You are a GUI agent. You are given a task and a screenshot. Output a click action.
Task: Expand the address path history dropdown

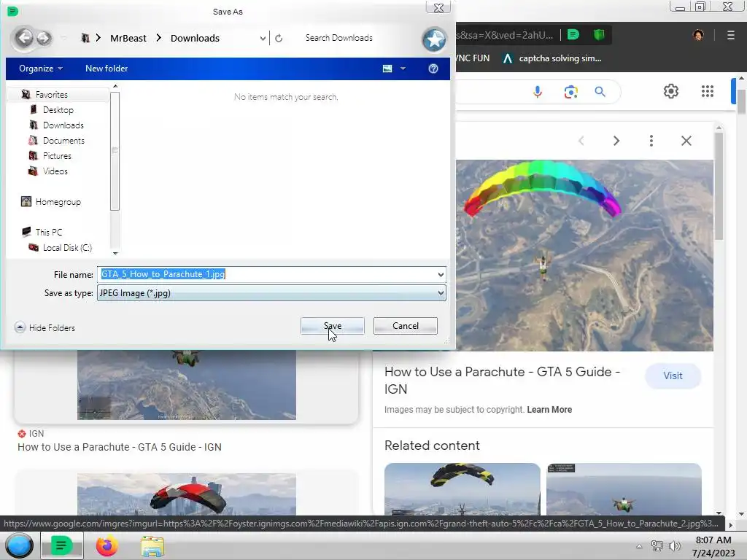(x=263, y=38)
